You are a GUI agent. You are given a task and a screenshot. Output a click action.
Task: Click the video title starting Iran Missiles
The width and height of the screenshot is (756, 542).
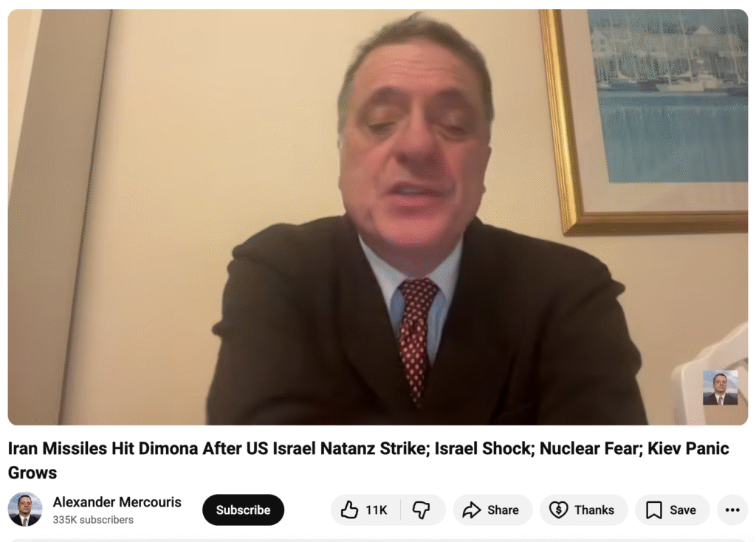[x=368, y=460]
